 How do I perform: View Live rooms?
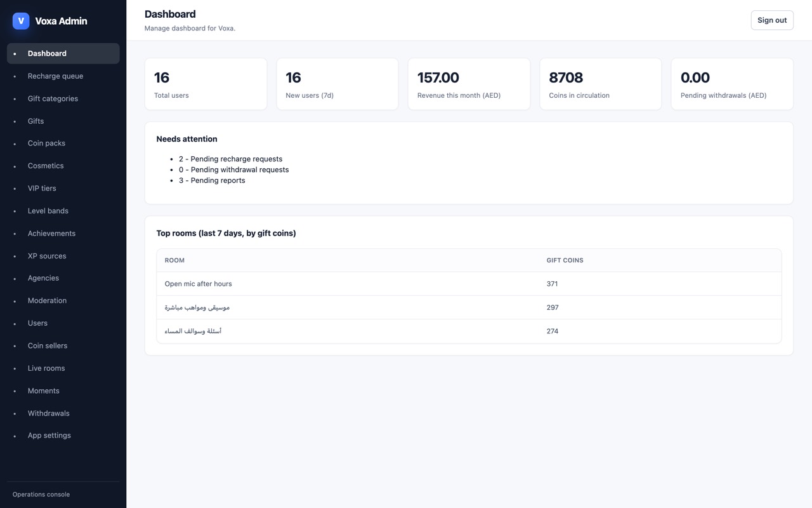[63, 368]
